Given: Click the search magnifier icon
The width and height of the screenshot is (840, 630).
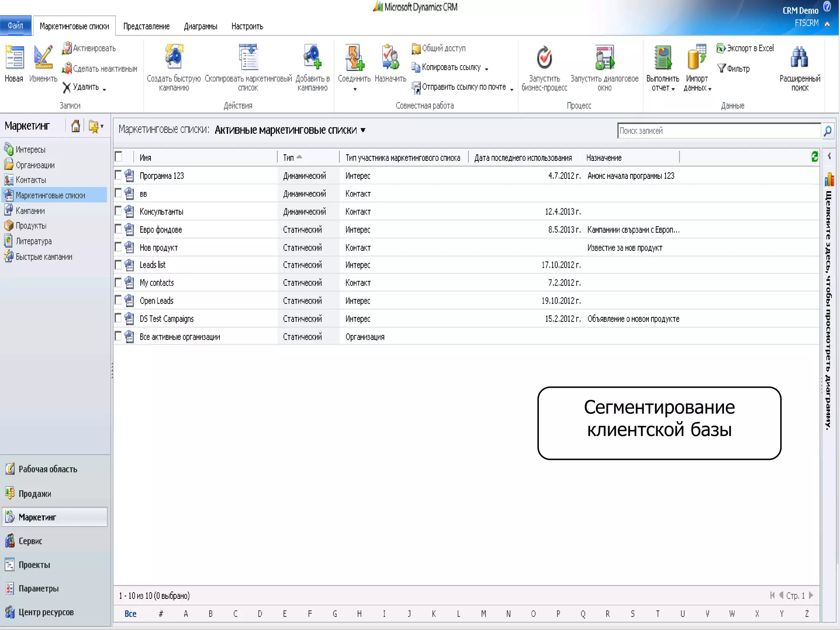Looking at the screenshot, I should [827, 131].
